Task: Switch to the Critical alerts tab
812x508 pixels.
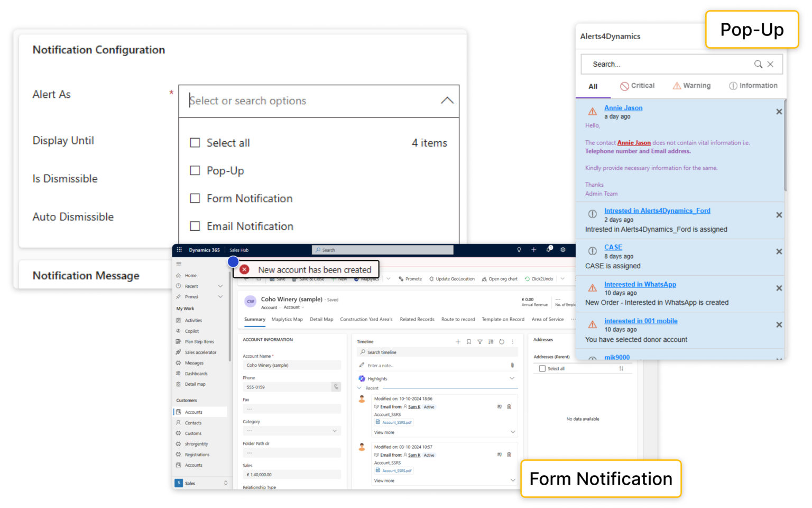Action: [x=638, y=85]
